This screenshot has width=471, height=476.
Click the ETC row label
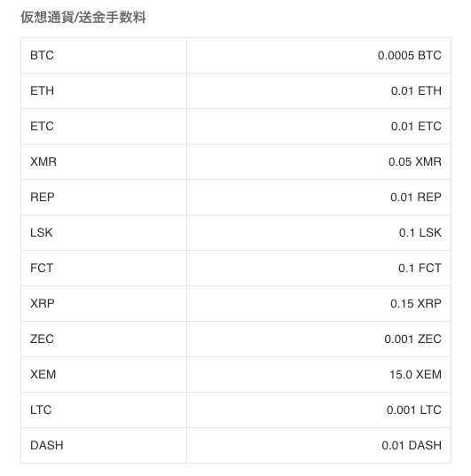click(x=42, y=126)
